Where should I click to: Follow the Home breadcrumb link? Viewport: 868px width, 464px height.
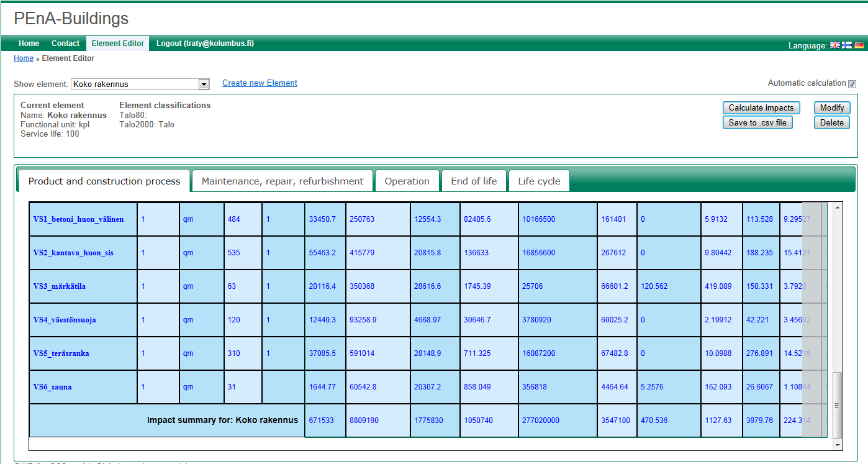(24, 58)
